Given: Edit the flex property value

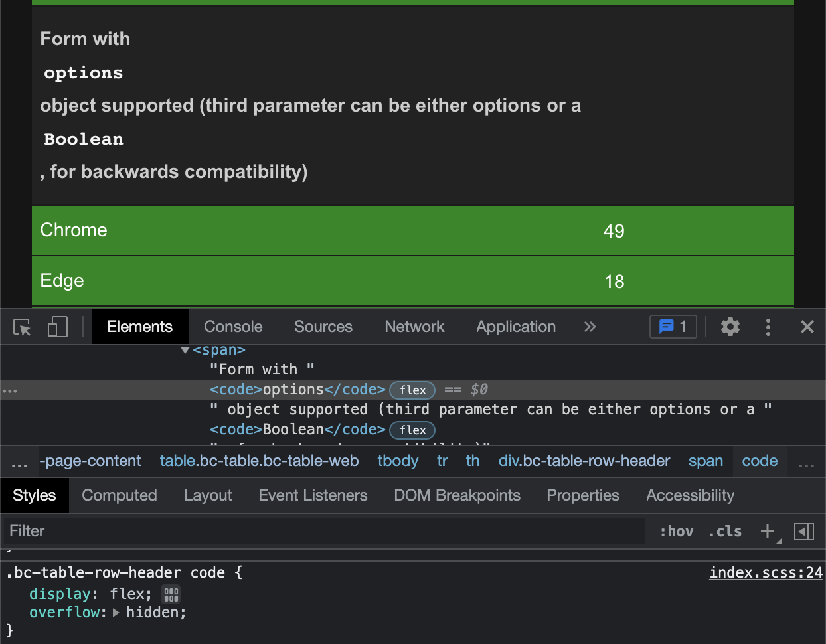Looking at the screenshot, I should [x=127, y=594].
